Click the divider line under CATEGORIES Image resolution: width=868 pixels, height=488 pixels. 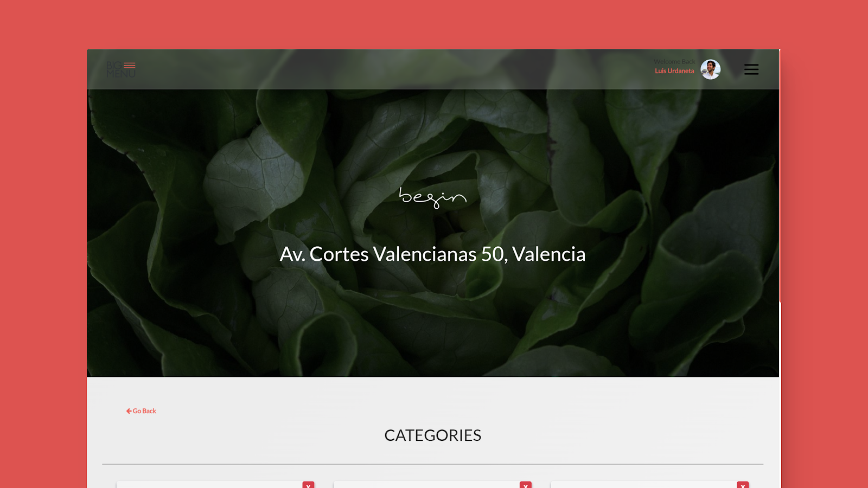pos(432,464)
